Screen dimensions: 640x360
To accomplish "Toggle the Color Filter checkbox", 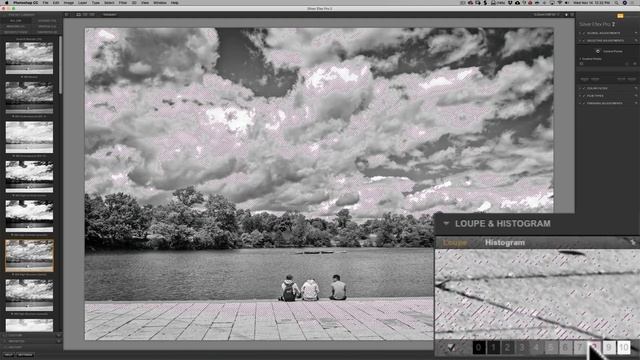I will coord(584,88).
